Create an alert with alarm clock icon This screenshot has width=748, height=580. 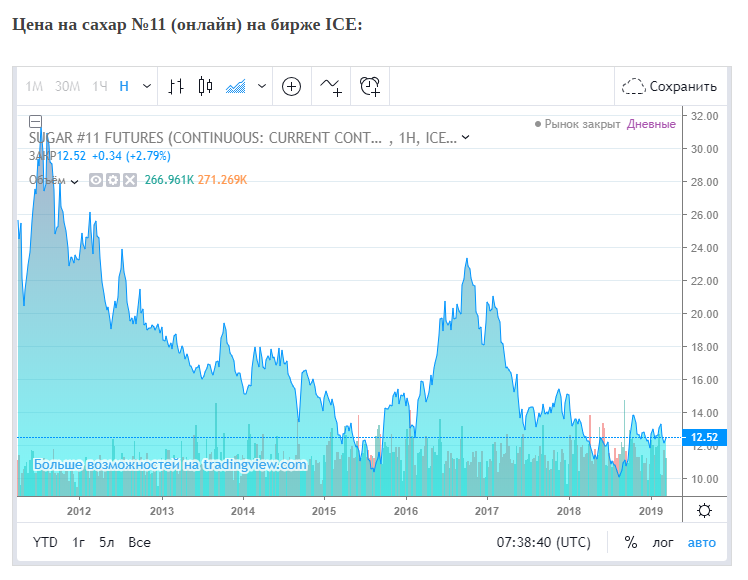pos(370,87)
